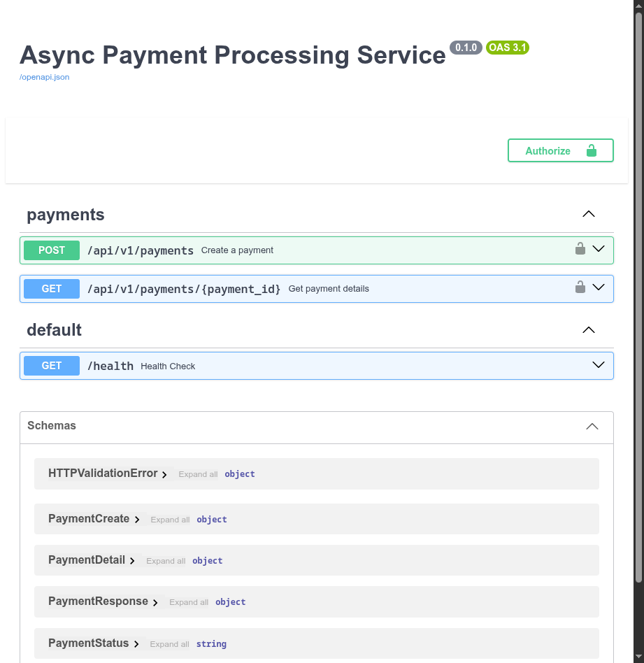
Task: Collapse the Schemas section
Action: [x=592, y=426]
